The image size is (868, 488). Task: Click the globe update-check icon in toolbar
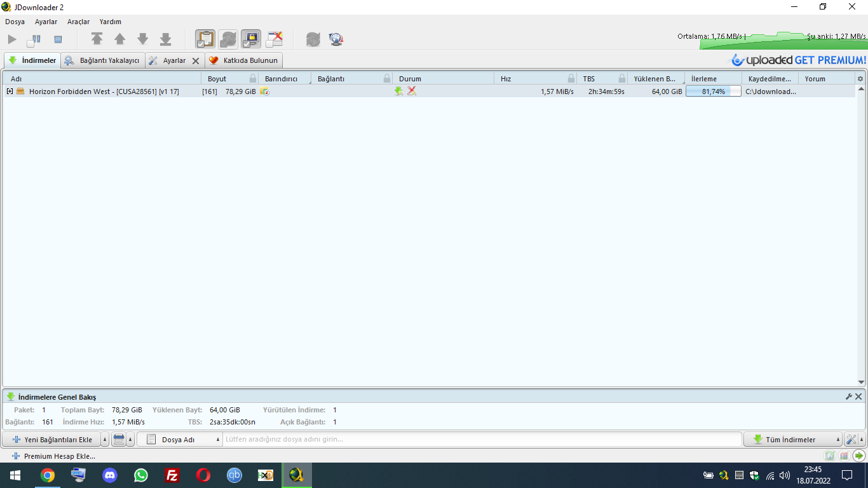[336, 39]
